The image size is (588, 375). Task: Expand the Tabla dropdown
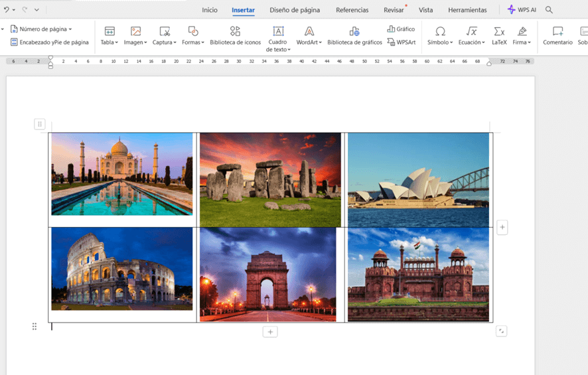[x=110, y=42]
